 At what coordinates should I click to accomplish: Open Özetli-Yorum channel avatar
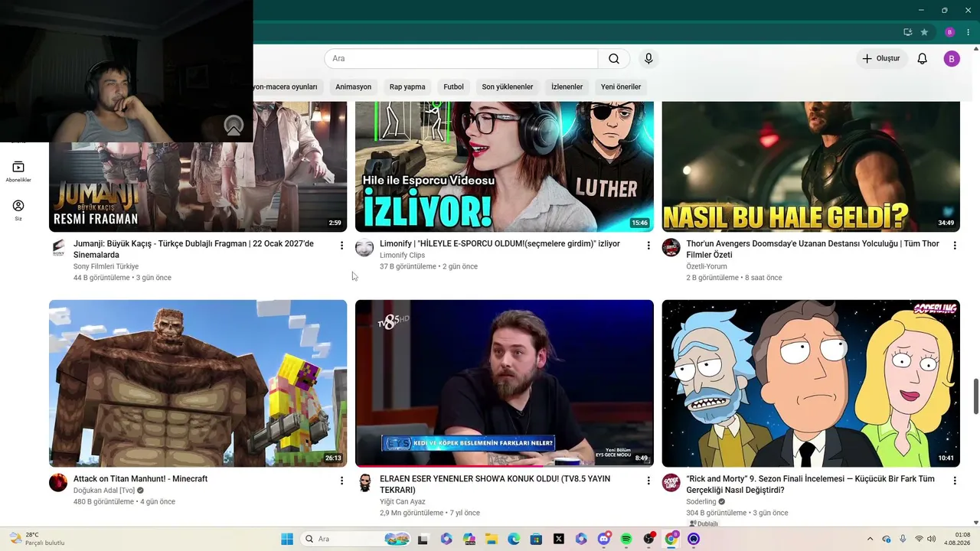[671, 248]
